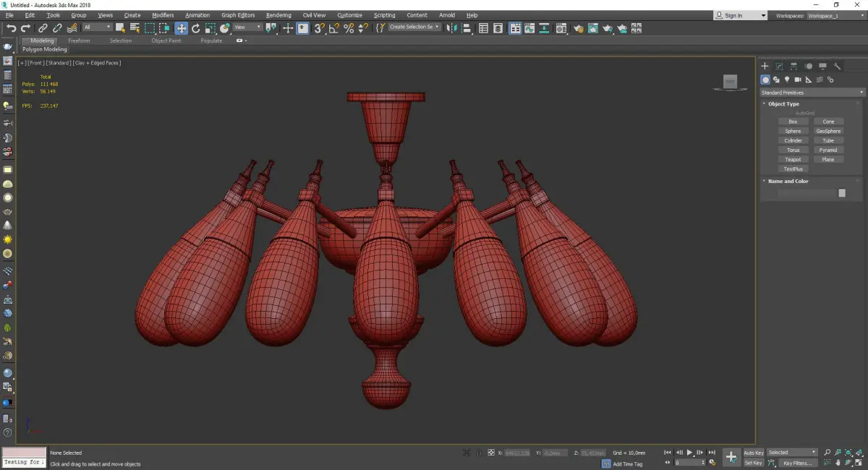Switch to the Modify panel tab

tap(779, 67)
